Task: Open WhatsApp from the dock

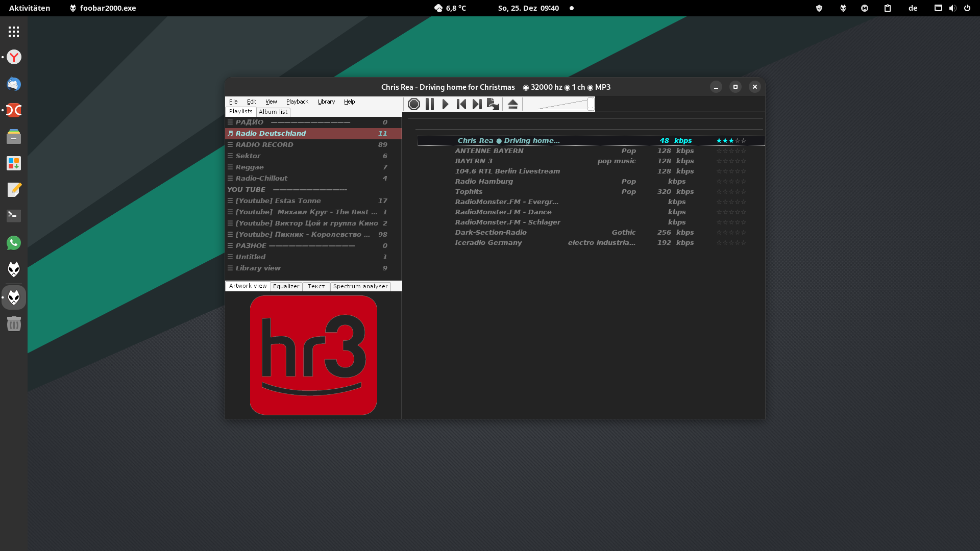Action: pos(14,243)
